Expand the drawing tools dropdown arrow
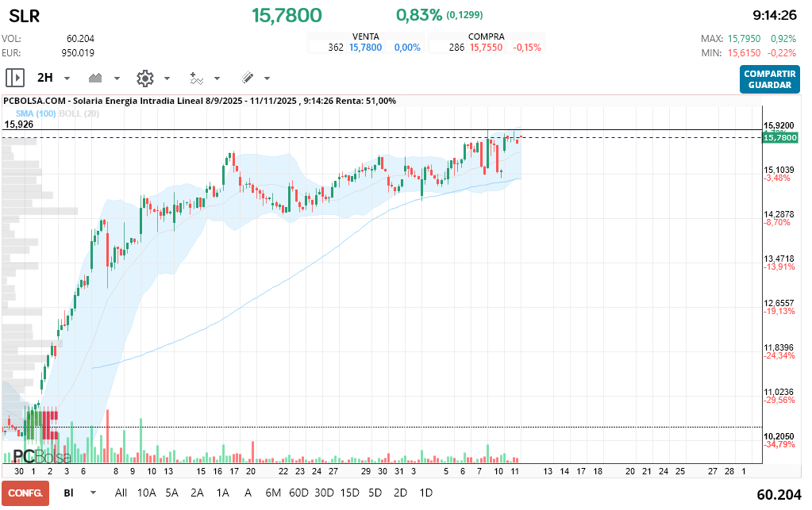 point(267,79)
